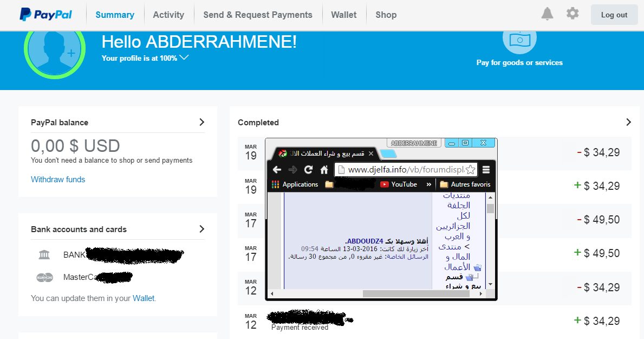This screenshot has width=644, height=339.
Task: Click the MasterCard card icon
Action: (45, 278)
